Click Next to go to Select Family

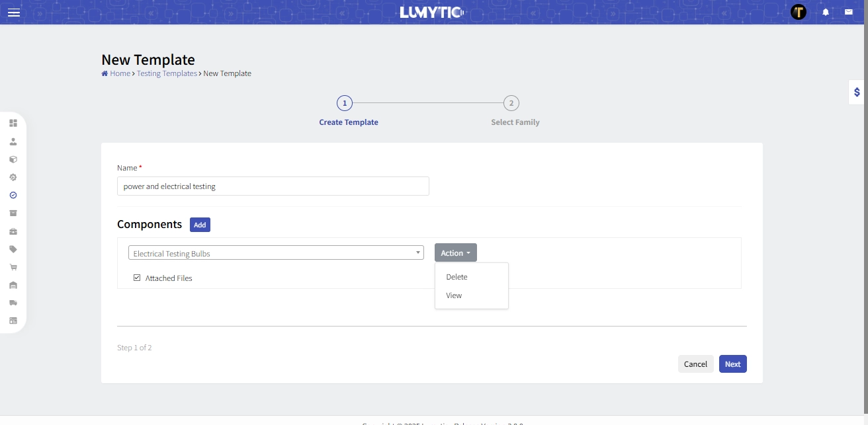[x=732, y=364]
